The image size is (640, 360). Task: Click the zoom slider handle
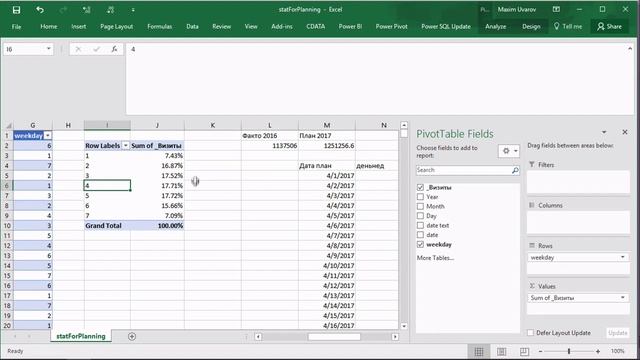(x=569, y=351)
